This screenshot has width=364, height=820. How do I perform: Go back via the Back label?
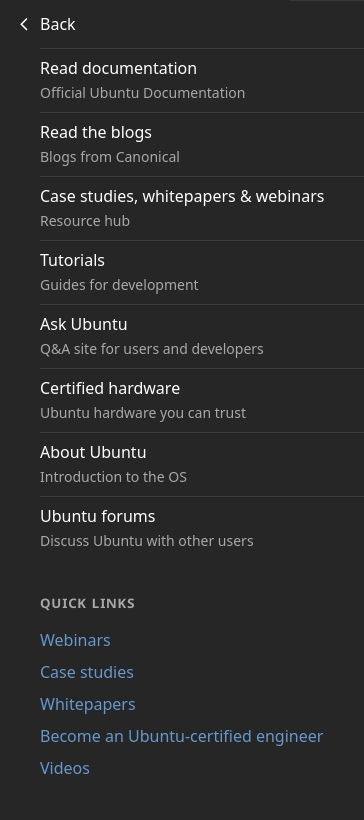pos(58,25)
